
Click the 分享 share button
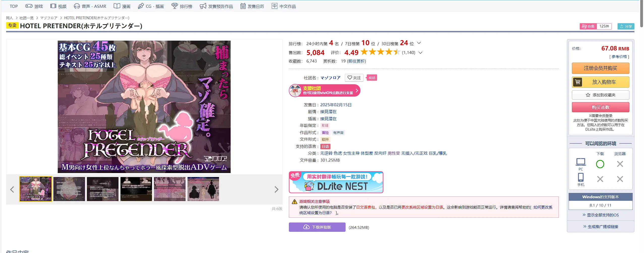626,26
